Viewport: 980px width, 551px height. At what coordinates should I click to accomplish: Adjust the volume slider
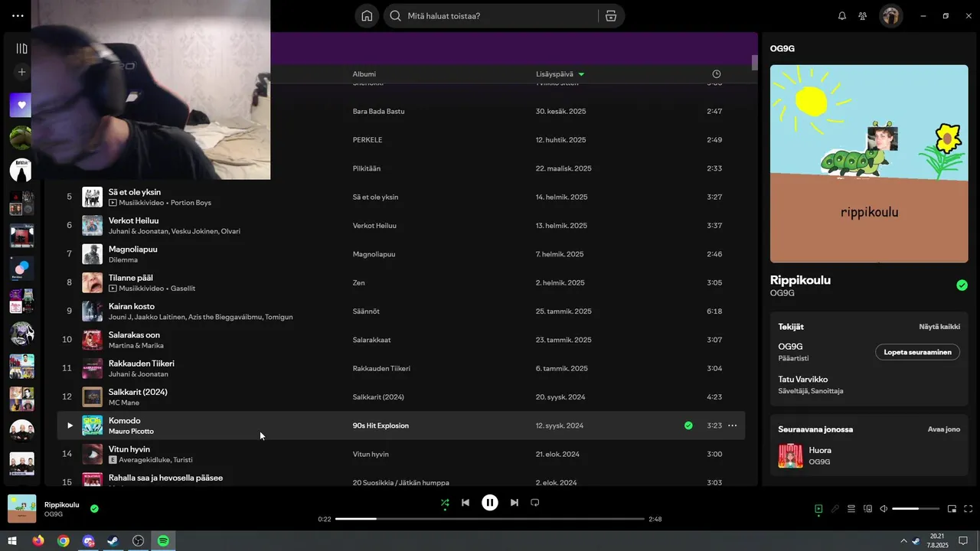916,509
